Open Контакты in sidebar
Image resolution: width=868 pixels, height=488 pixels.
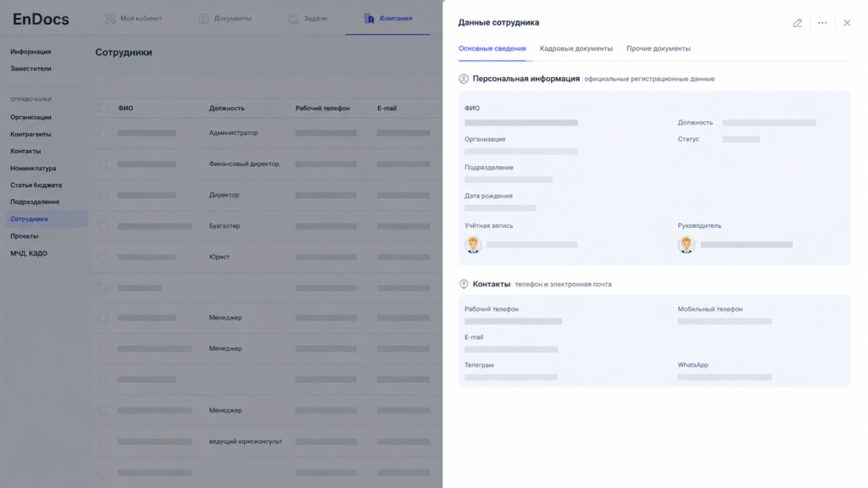(x=25, y=151)
